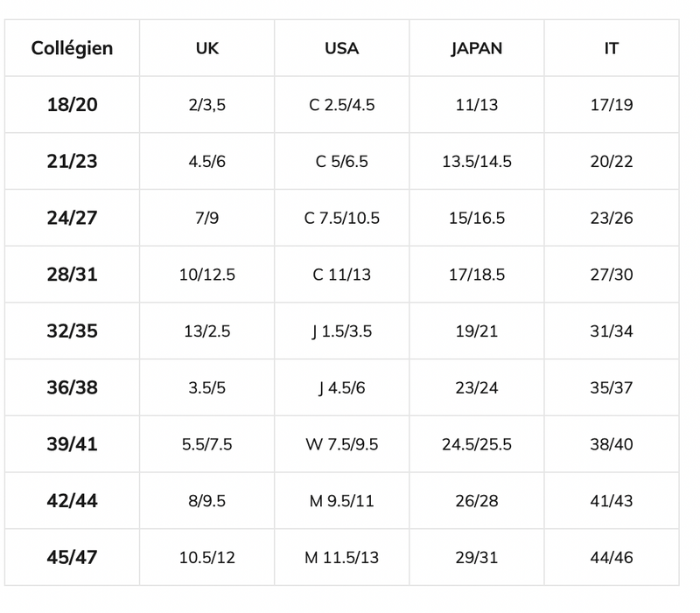Select the UK column header

[x=207, y=48]
